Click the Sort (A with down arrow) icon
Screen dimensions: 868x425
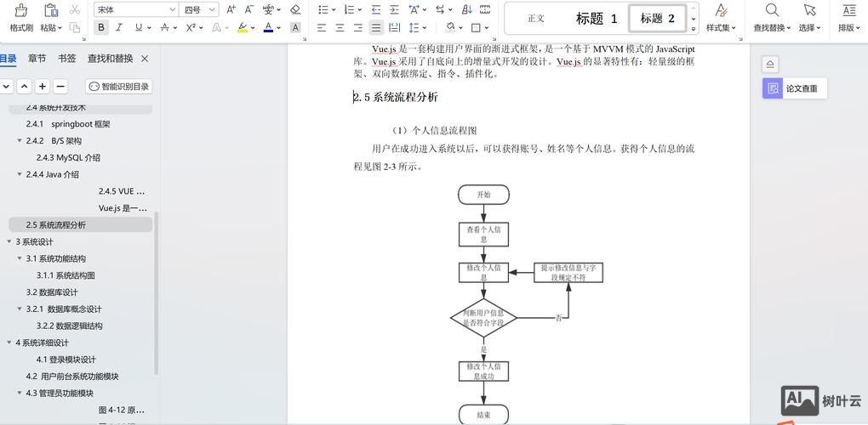pos(466,9)
